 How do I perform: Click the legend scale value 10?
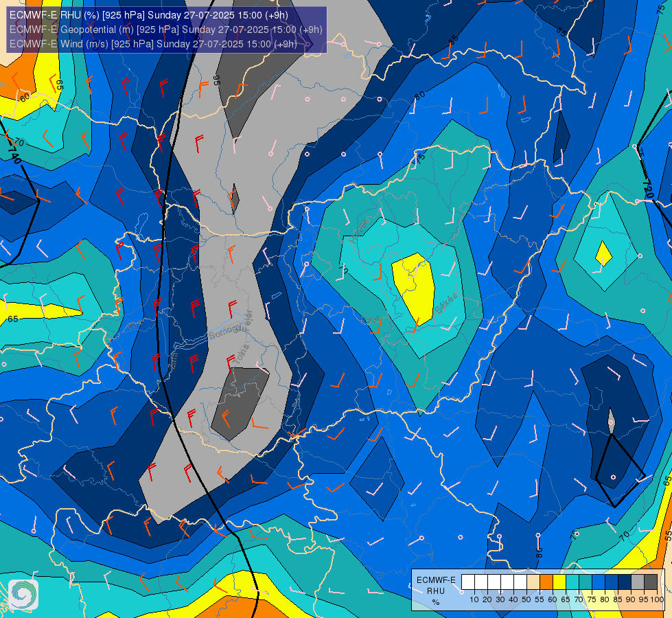point(474,599)
